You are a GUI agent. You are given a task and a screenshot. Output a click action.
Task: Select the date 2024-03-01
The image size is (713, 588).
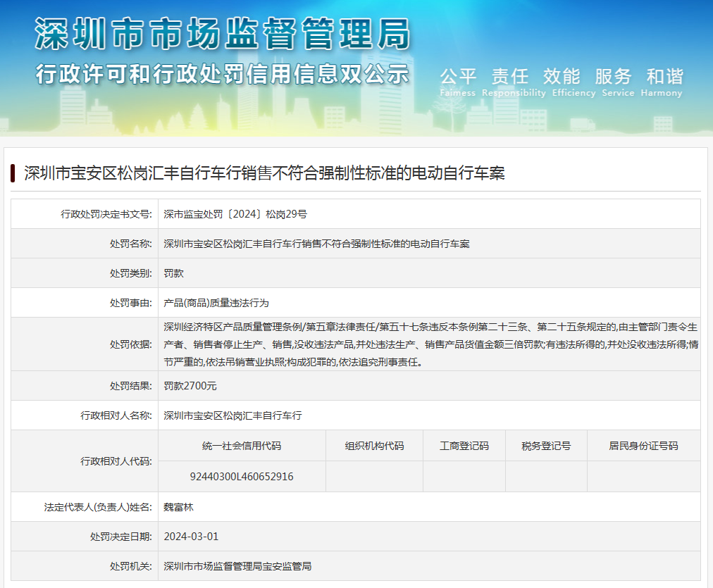pos(191,537)
